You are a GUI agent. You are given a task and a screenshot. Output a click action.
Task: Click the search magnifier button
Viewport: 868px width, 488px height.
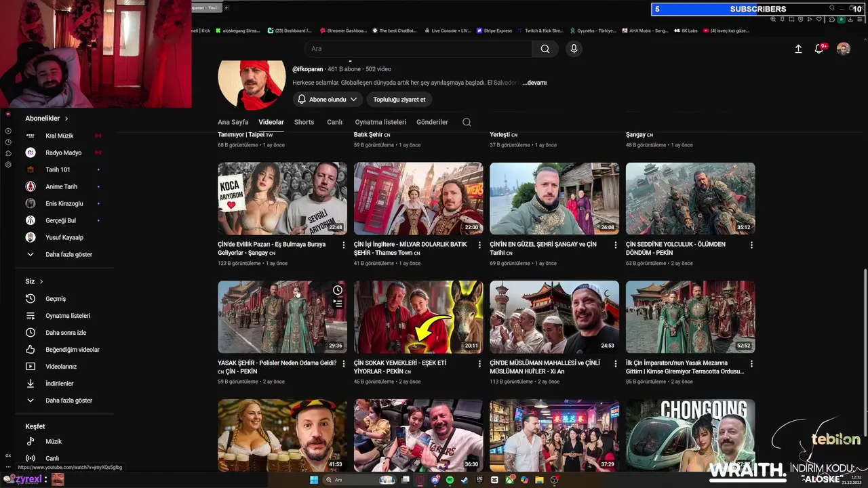[545, 49]
